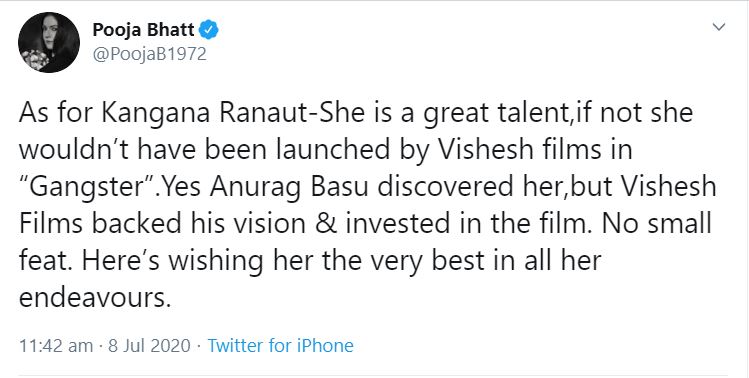The image size is (749, 378).
Task: Click 'invested in the film' phrase
Action: point(486,225)
